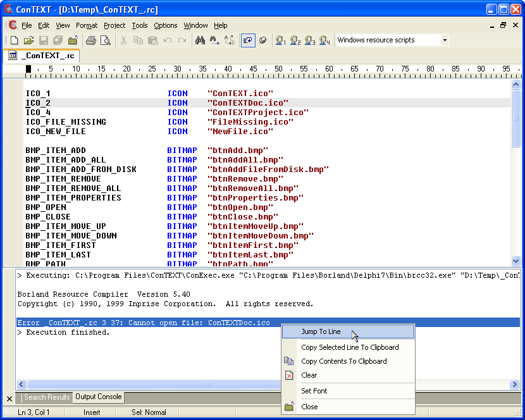The width and height of the screenshot is (525, 420).
Task: Click the ConTEXT document icon in menu bar
Action: point(13,25)
